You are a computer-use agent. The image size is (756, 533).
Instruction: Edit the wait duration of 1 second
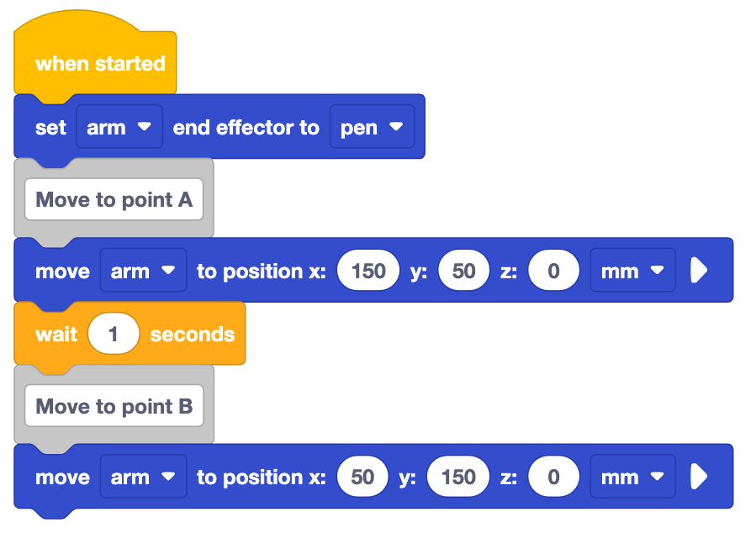coord(114,333)
